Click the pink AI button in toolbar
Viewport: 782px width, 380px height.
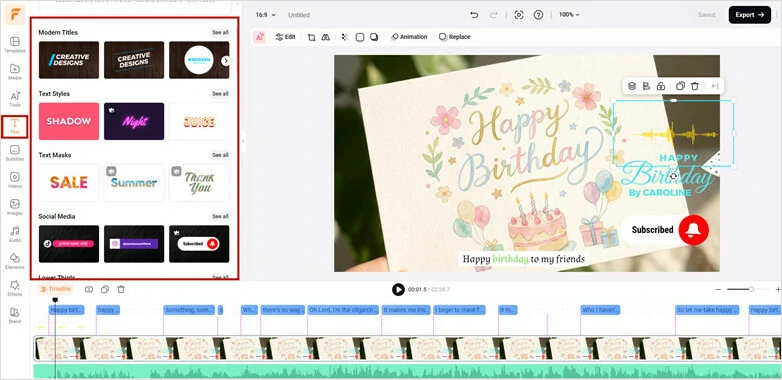pyautogui.click(x=259, y=37)
